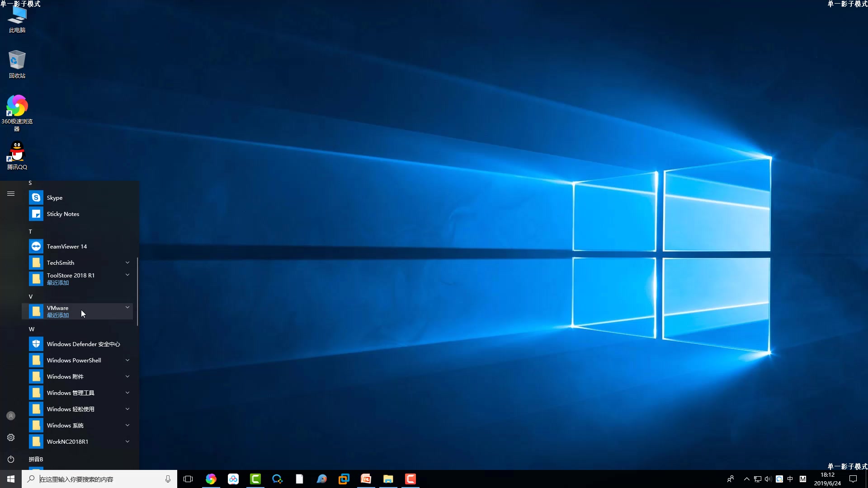Open Skype from the app list
Viewport: 868px width, 488px height.
click(54, 197)
